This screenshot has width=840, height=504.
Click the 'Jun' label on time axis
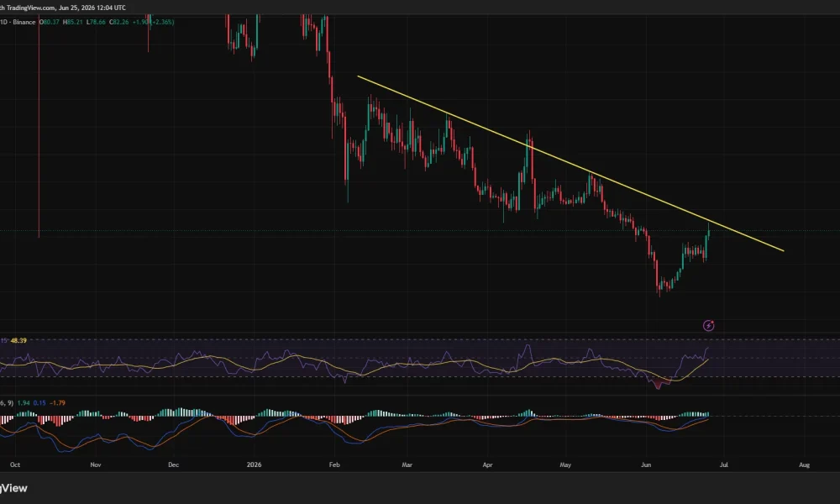tap(646, 465)
